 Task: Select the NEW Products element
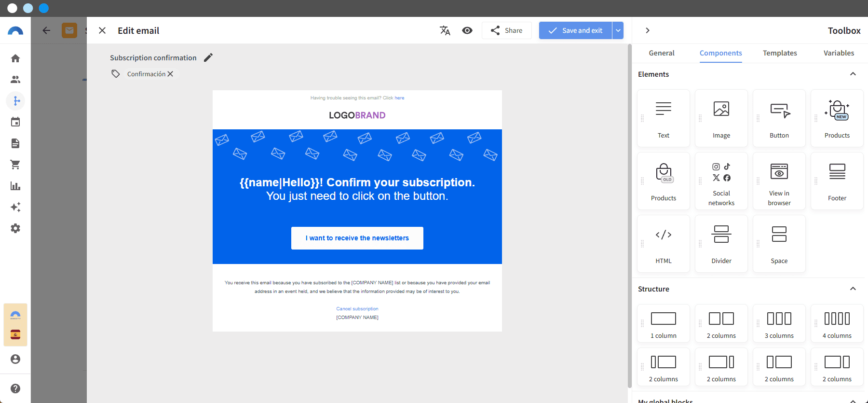(837, 118)
